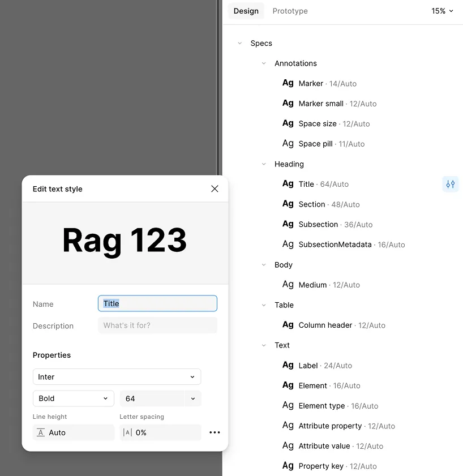Select the Attribute property text style
Screen dimensions: 463x476
click(347, 426)
